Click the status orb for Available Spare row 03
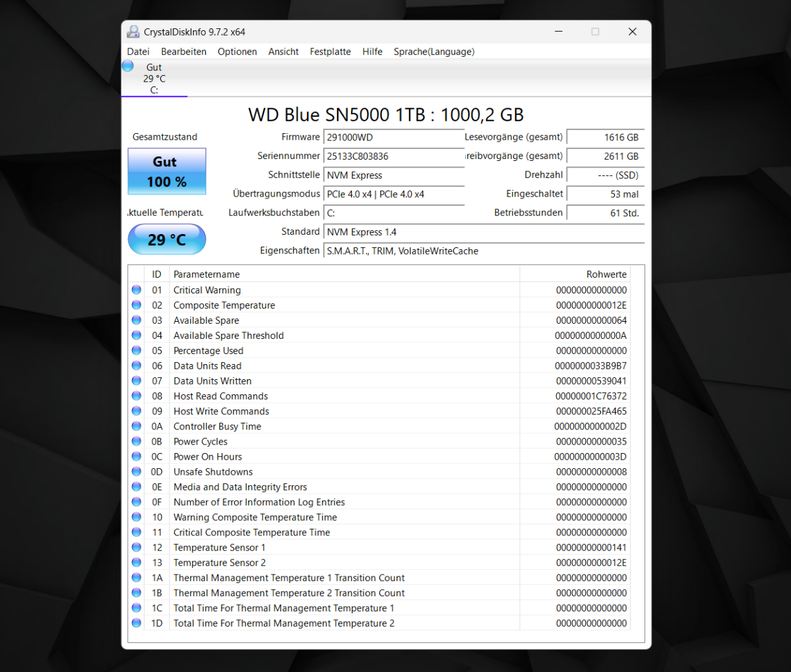Image resolution: width=791 pixels, height=672 pixels. tap(136, 320)
